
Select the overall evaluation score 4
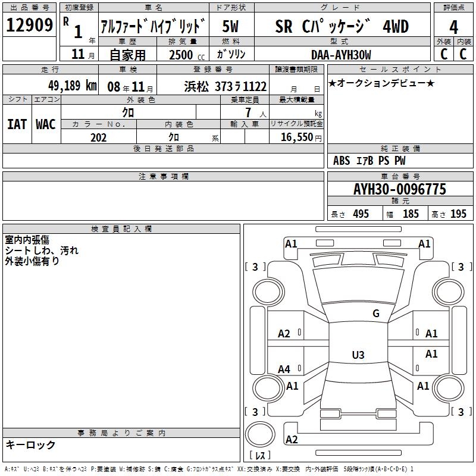tap(453, 27)
